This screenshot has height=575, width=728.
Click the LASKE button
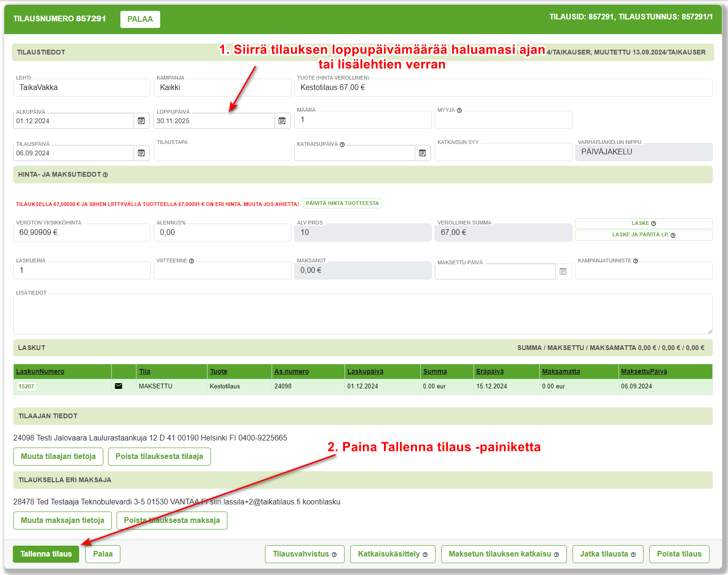pyautogui.click(x=644, y=224)
